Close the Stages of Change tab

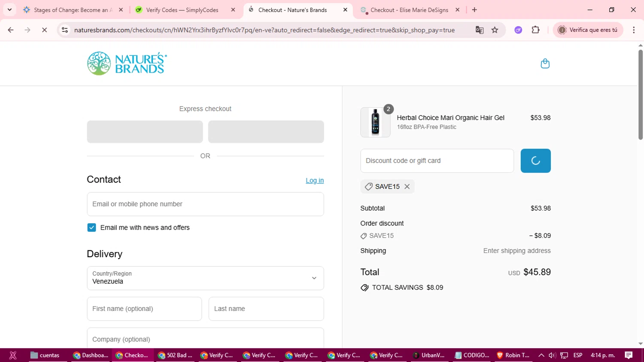coord(121,10)
